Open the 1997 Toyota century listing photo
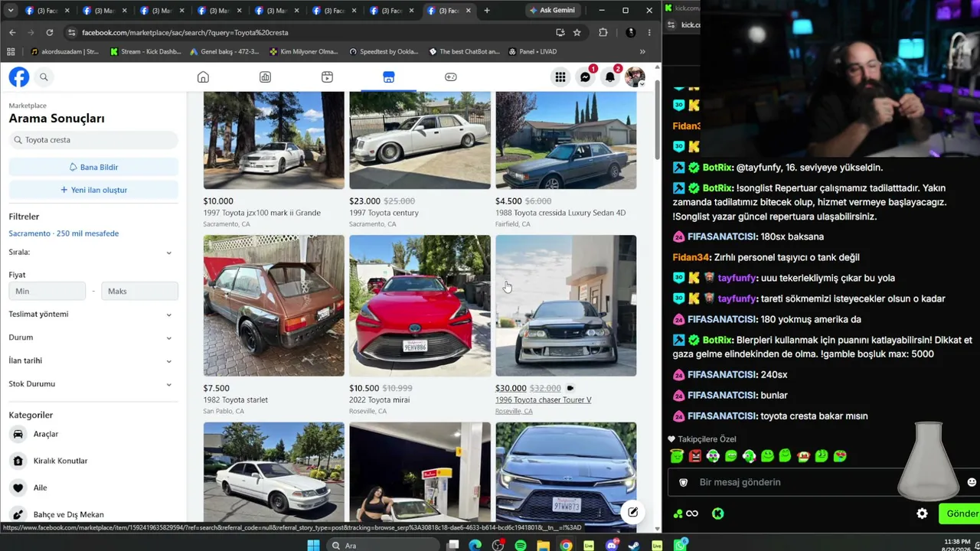 point(420,140)
